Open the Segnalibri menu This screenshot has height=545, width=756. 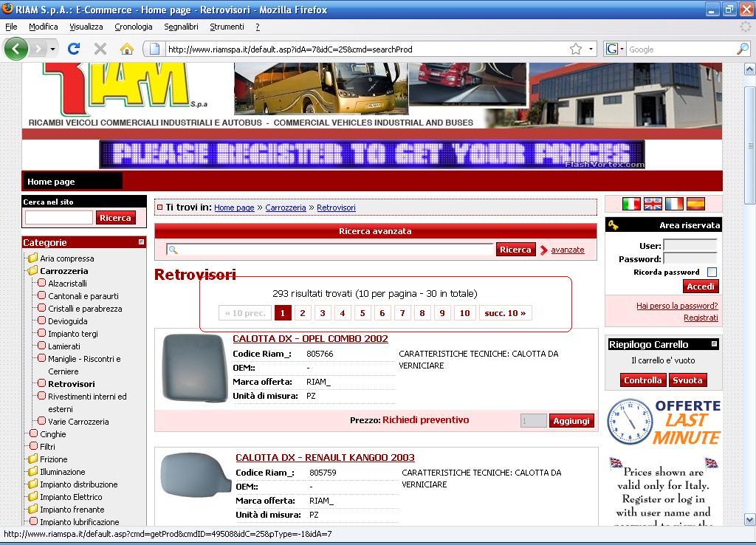coord(182,27)
